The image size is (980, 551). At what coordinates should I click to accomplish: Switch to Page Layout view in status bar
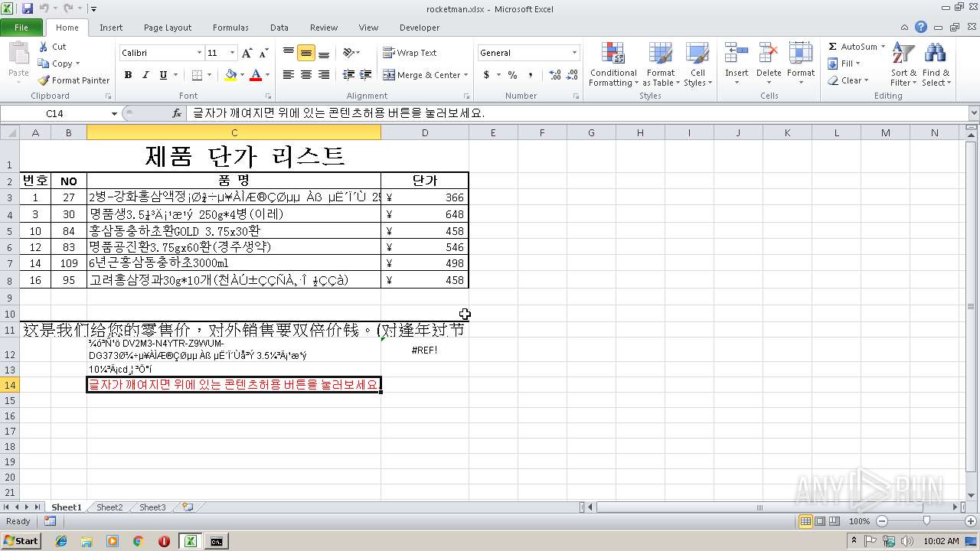[820, 521]
